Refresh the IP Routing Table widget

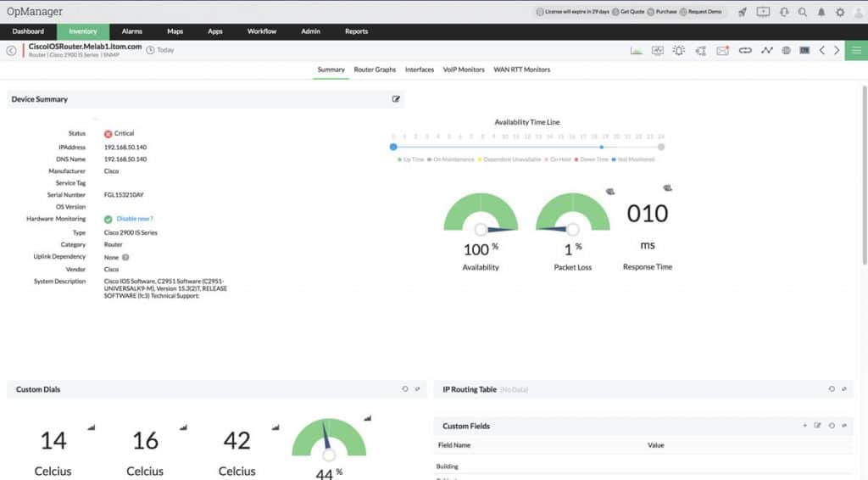832,389
